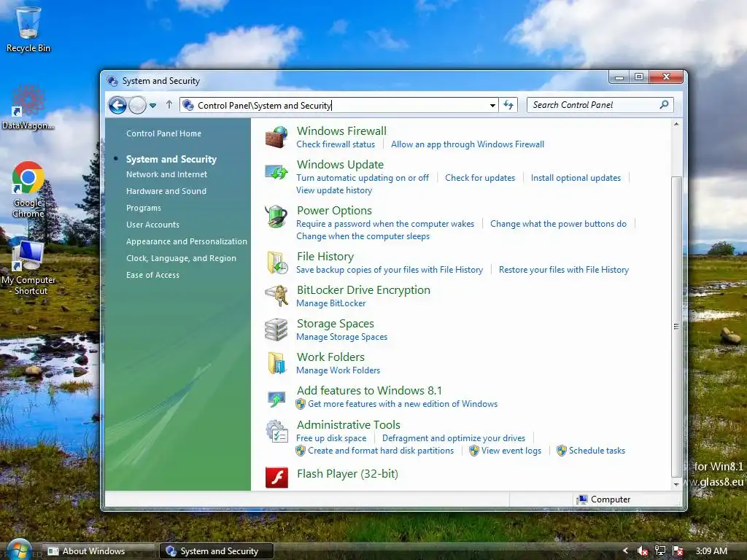
Task: Click Free up disk space link
Action: [x=331, y=438]
